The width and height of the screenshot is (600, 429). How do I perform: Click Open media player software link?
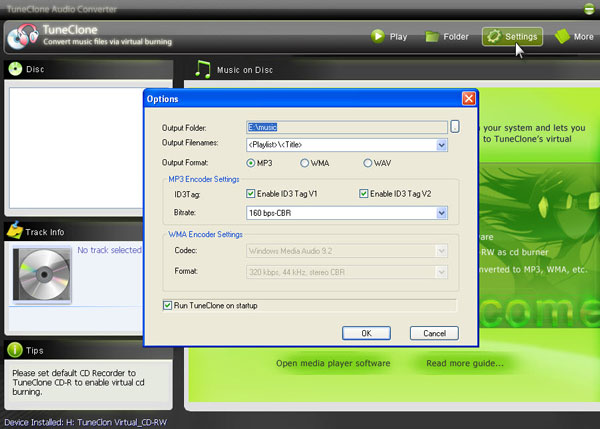[333, 363]
